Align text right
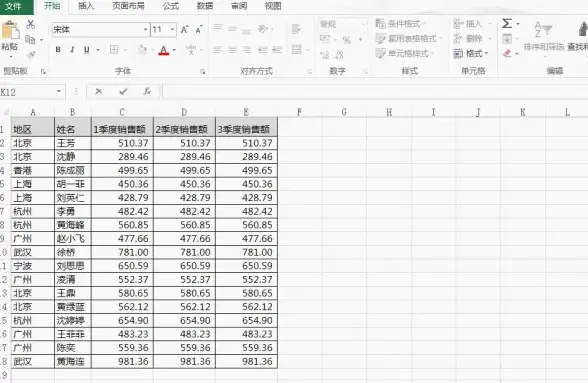This screenshot has height=383, width=588. pos(246,50)
